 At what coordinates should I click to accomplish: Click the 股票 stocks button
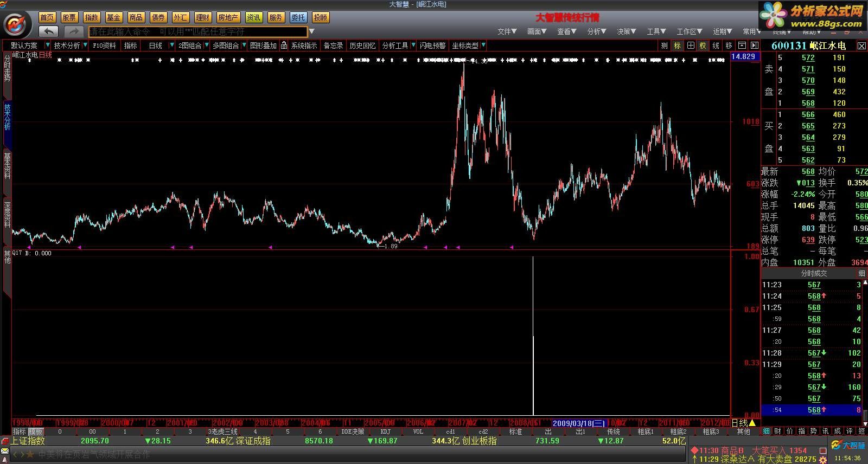coord(69,17)
